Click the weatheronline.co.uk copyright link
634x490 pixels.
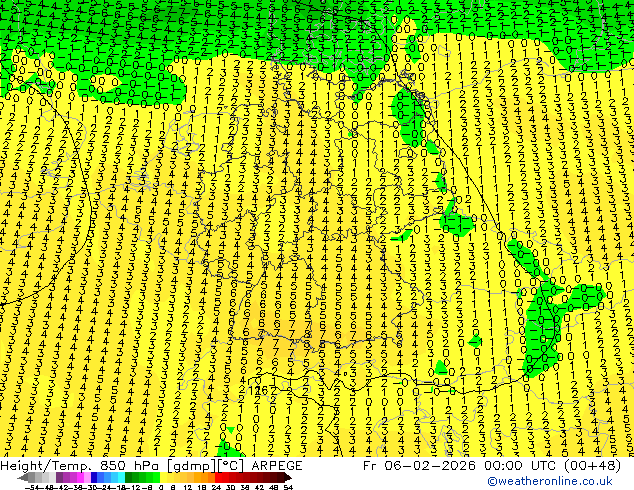click(550, 481)
